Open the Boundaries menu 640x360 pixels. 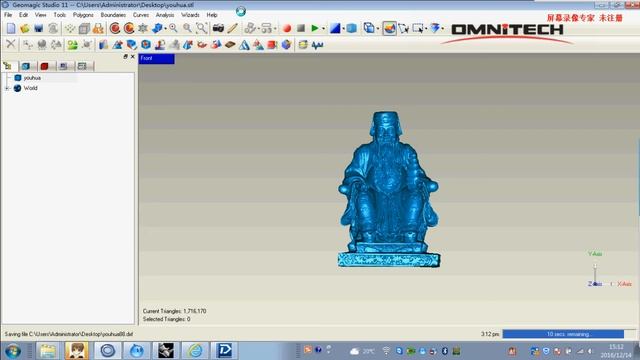113,15
